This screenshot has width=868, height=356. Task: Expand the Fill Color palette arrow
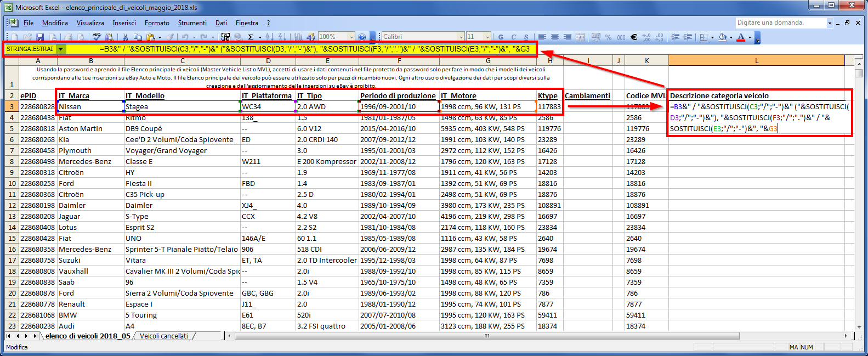731,37
